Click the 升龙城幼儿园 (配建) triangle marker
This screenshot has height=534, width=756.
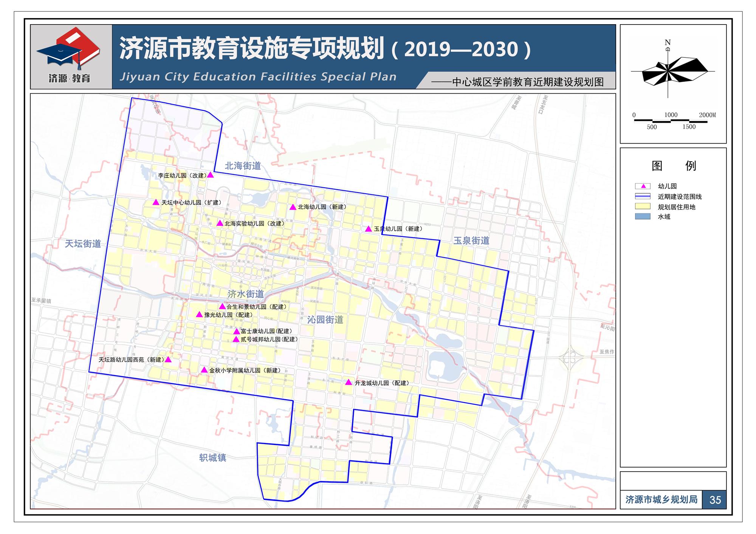349,383
